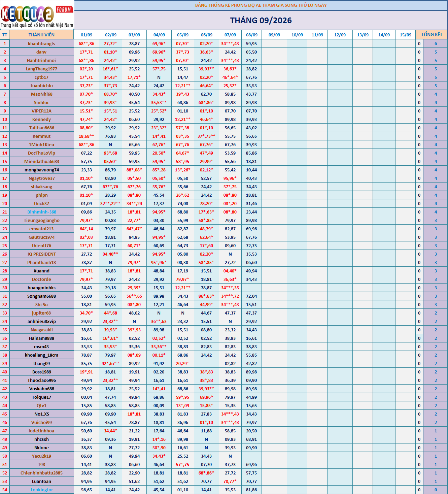Click member name 'DocThuLoVip'

coord(41,153)
